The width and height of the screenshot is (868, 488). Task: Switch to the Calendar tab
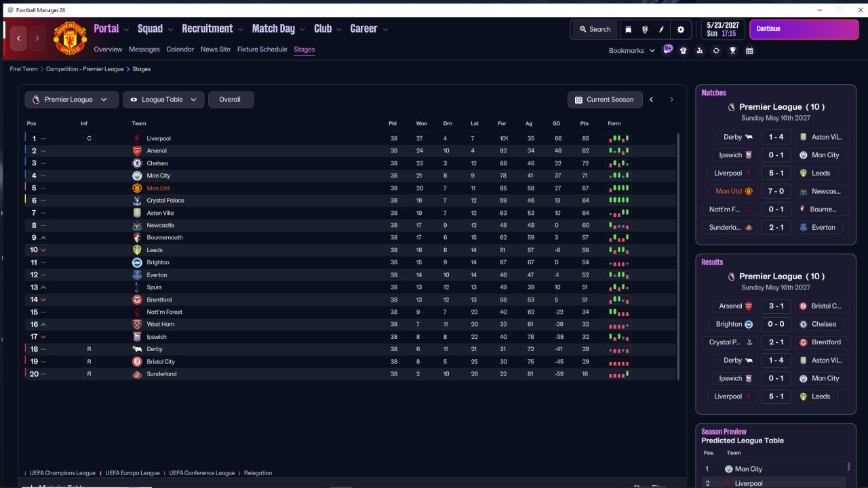(x=180, y=49)
